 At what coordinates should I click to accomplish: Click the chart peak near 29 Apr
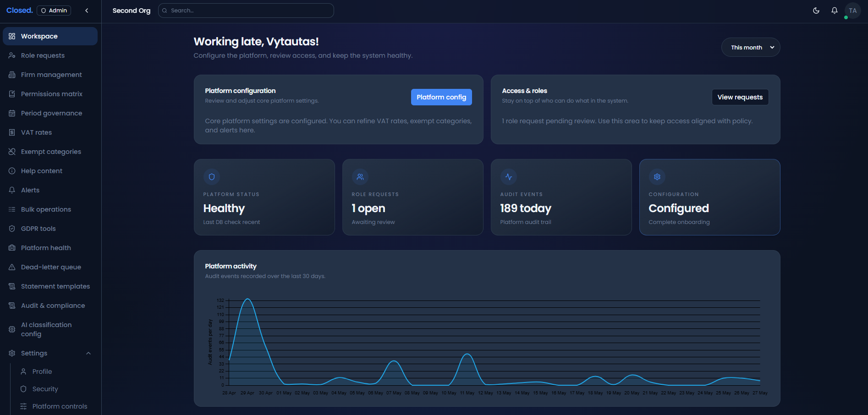tap(247, 299)
